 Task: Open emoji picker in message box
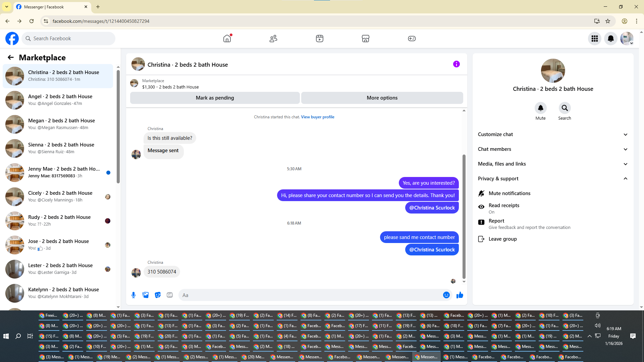pyautogui.click(x=446, y=295)
